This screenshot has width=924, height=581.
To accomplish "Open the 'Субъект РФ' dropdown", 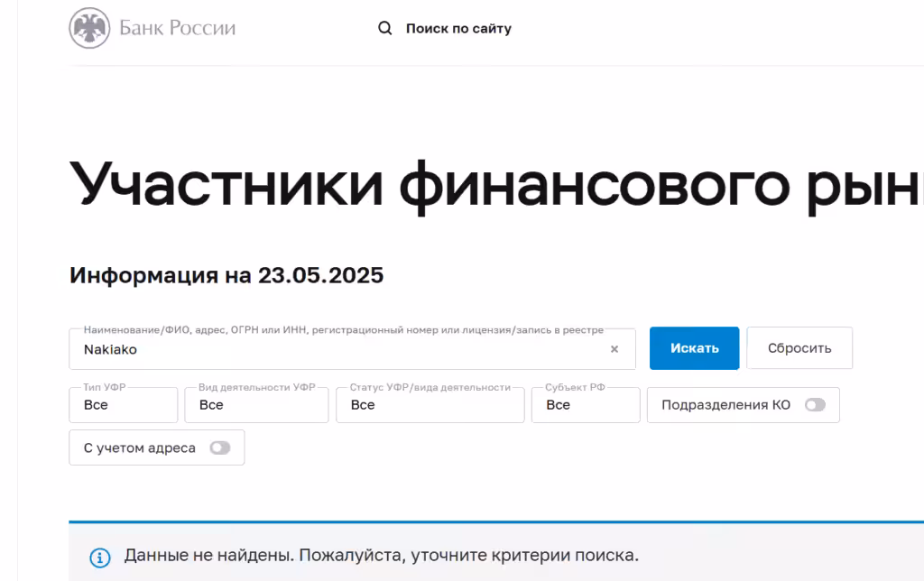I will tap(586, 405).
